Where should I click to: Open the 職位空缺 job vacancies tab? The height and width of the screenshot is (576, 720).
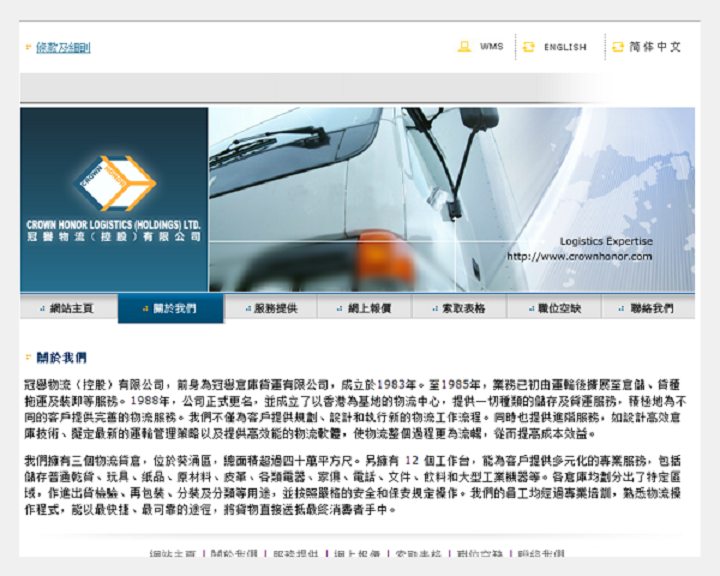pos(554,308)
